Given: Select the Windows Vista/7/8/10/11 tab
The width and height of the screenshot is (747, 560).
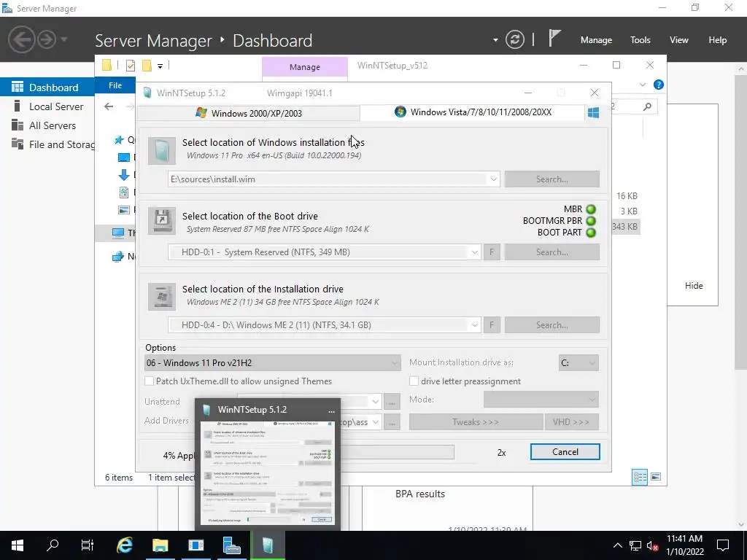Looking at the screenshot, I should tap(472, 112).
